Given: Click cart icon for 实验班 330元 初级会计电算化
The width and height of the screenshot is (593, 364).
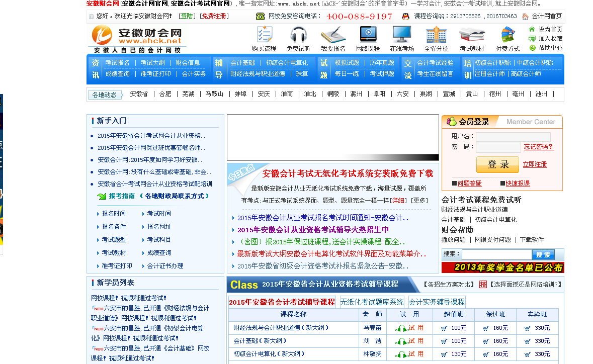Looking at the screenshot, I should [x=528, y=354].
